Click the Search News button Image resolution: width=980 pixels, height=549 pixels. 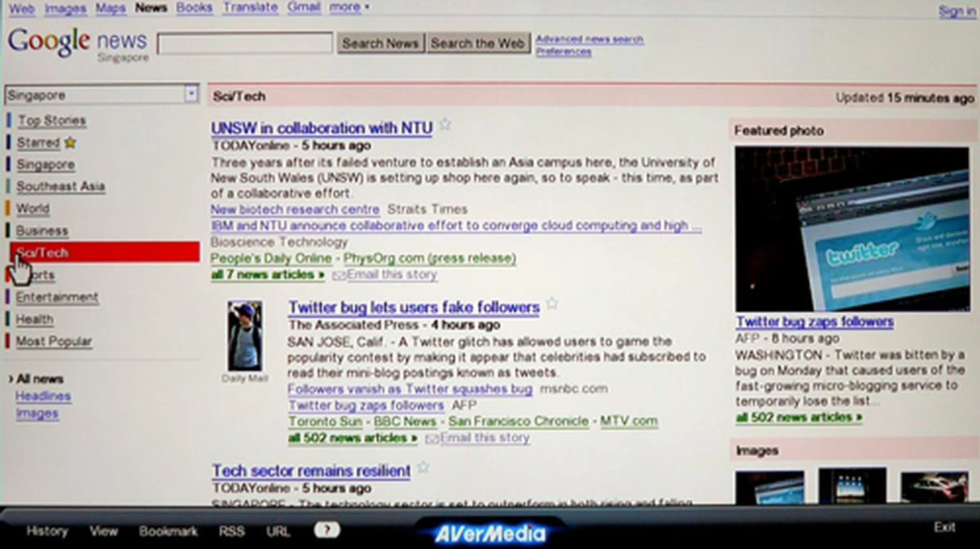point(381,43)
